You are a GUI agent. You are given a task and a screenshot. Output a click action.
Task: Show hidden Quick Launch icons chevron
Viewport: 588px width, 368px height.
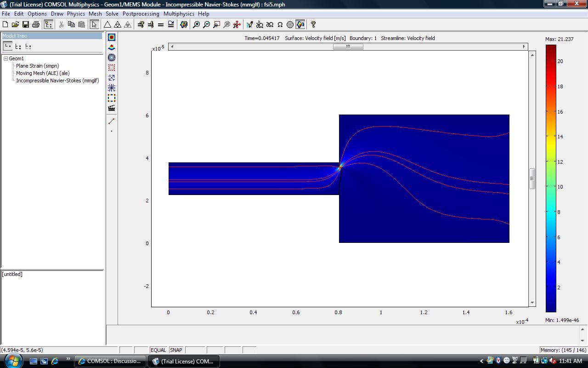click(x=68, y=359)
